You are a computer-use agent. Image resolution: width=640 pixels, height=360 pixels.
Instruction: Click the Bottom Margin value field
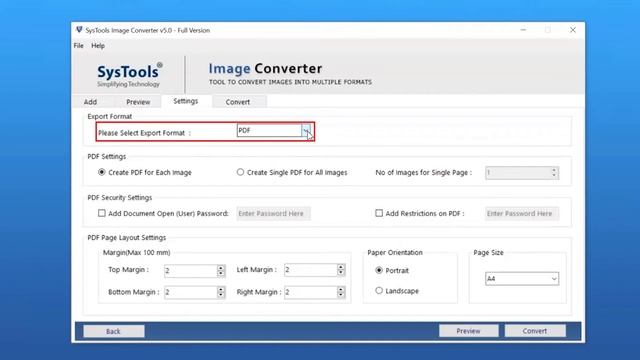pyautogui.click(x=191, y=292)
